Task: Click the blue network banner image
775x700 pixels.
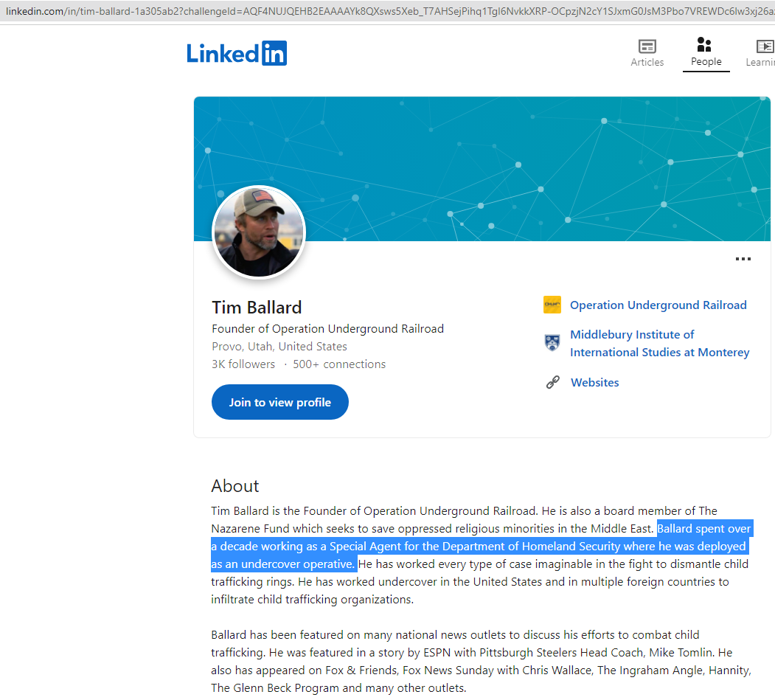Action: point(482,169)
